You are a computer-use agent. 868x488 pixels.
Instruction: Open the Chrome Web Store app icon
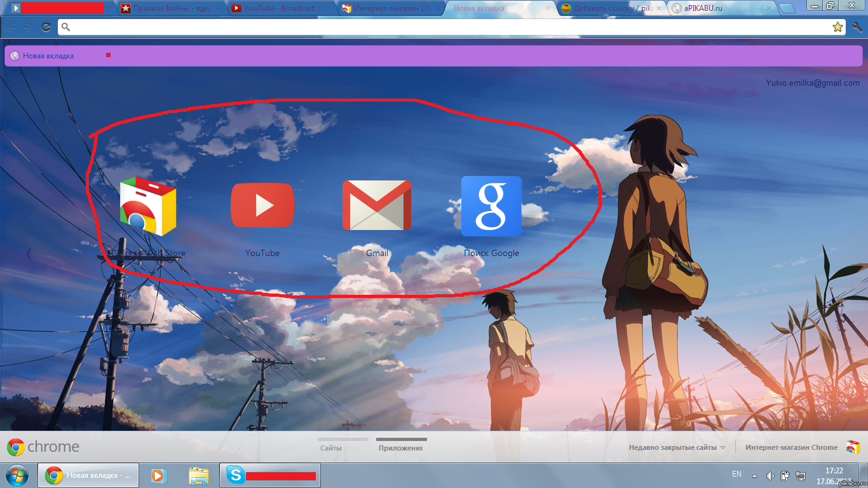pos(148,205)
